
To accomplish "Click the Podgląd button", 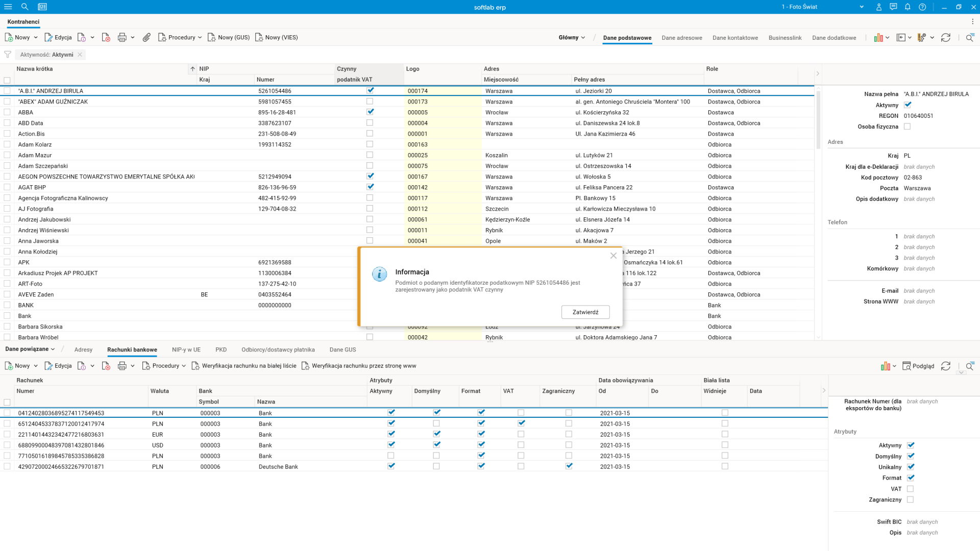I will coord(918,366).
